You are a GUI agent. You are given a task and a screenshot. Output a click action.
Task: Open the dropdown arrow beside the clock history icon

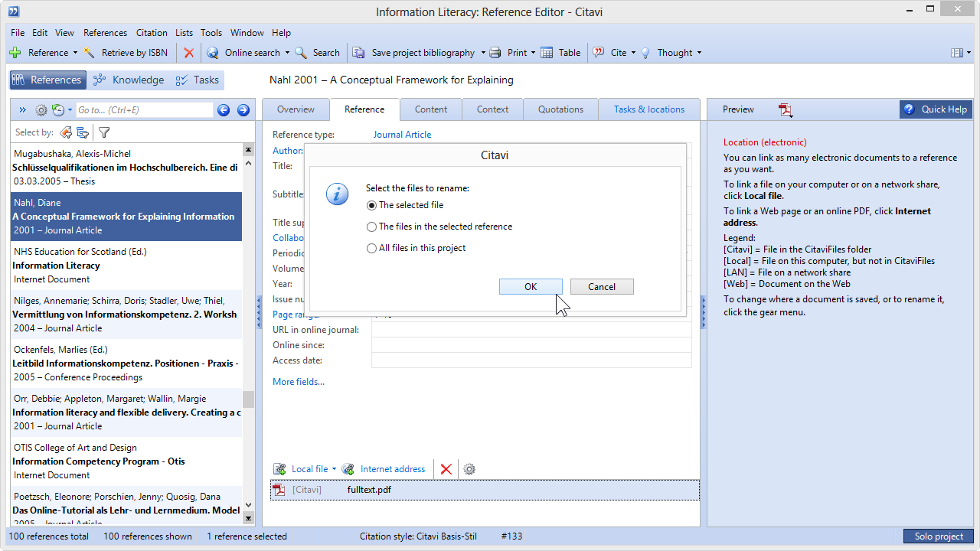(x=70, y=110)
